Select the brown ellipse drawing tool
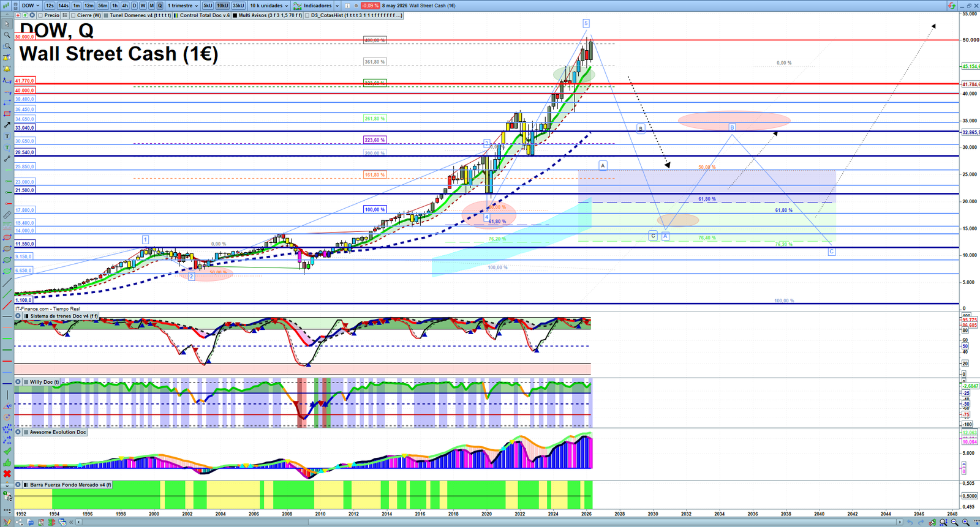 [7, 249]
